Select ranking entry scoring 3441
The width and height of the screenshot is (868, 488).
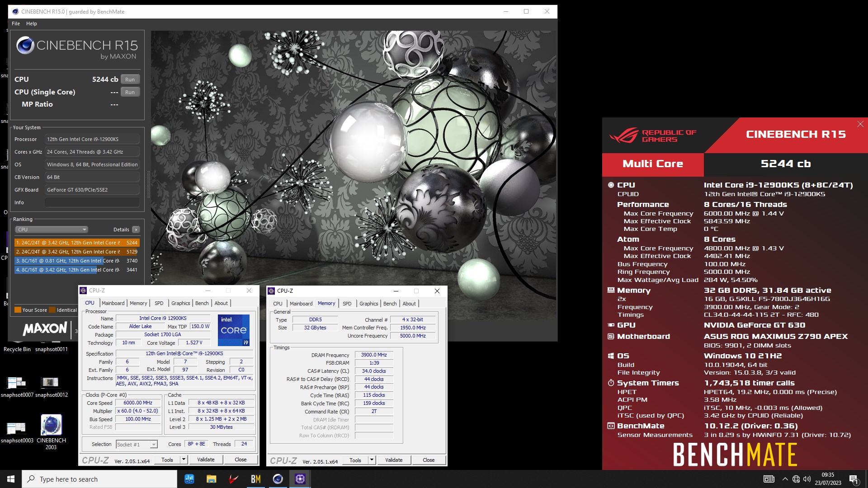pos(77,270)
